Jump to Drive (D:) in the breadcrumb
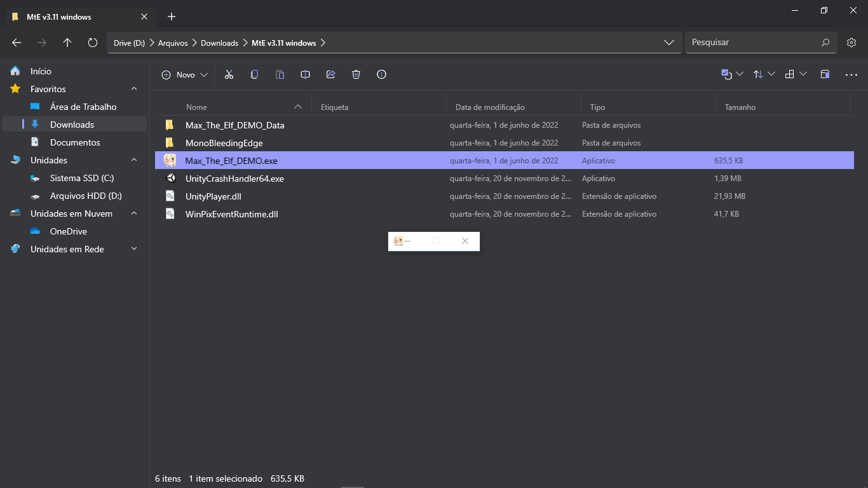Image resolution: width=868 pixels, height=488 pixels. click(x=130, y=43)
